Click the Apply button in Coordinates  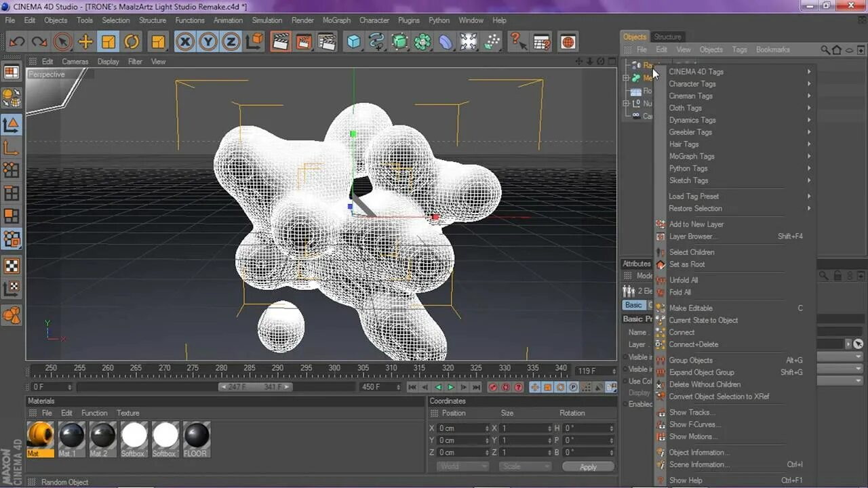[588, 466]
